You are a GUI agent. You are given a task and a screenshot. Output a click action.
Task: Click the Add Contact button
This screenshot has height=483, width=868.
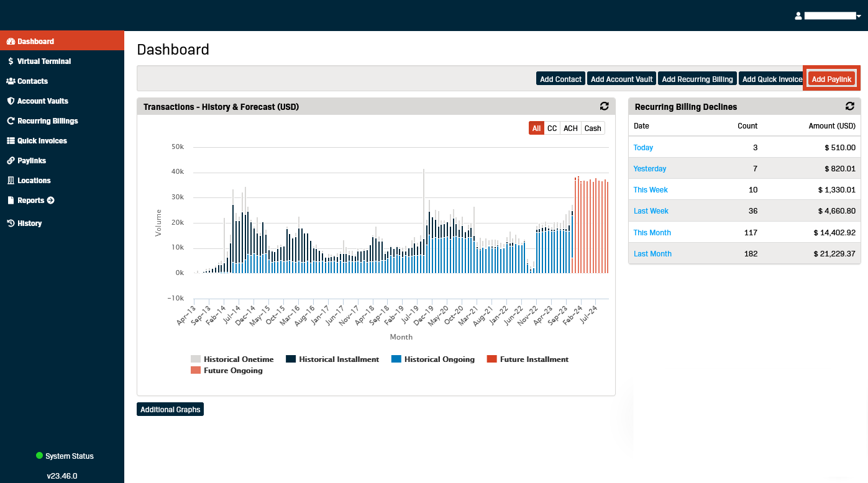coord(560,79)
